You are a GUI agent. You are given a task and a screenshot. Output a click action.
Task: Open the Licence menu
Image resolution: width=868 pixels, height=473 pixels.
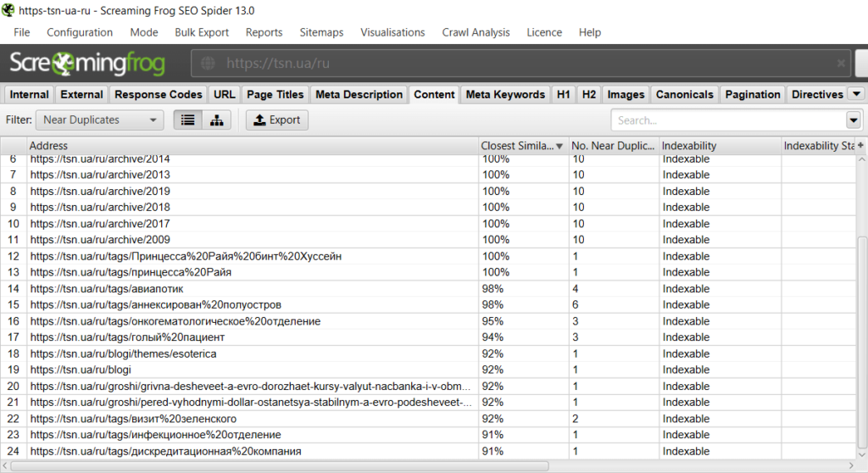[x=544, y=32]
